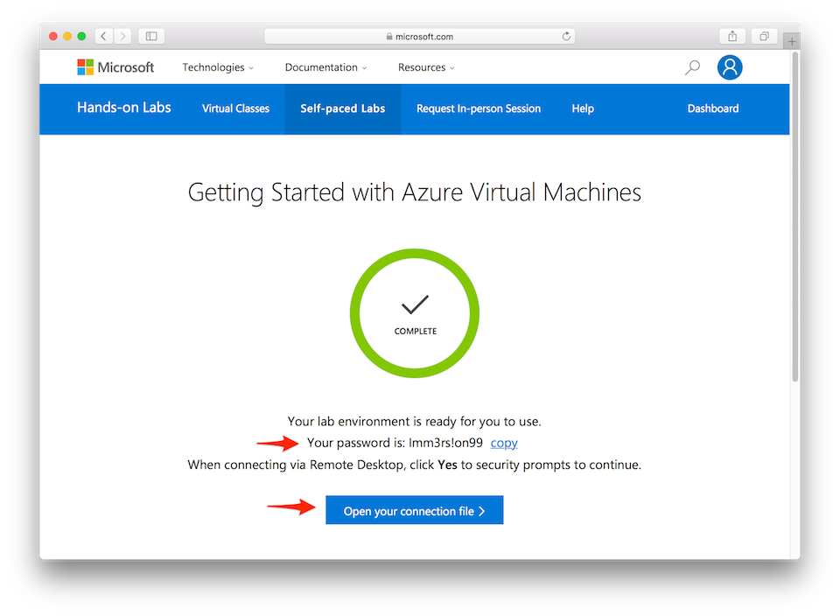Reload the page with the refresh icon
840x616 pixels.
[565, 36]
